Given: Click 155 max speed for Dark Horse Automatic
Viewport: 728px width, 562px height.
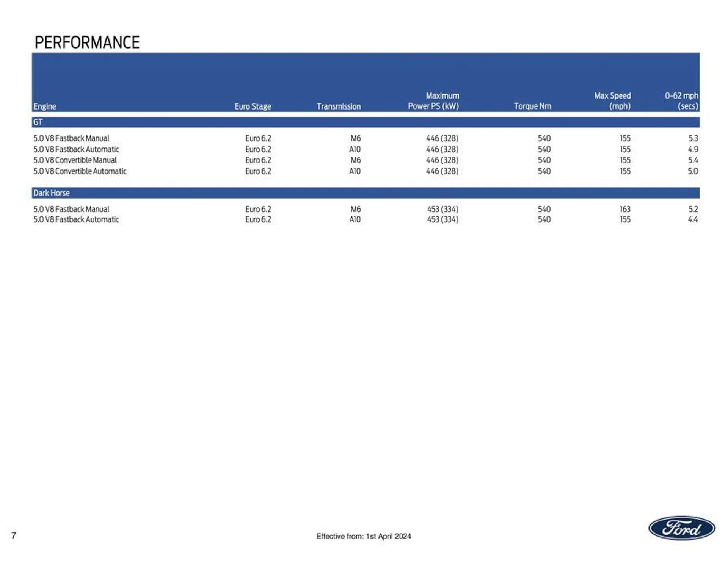Looking at the screenshot, I should coord(625,219).
